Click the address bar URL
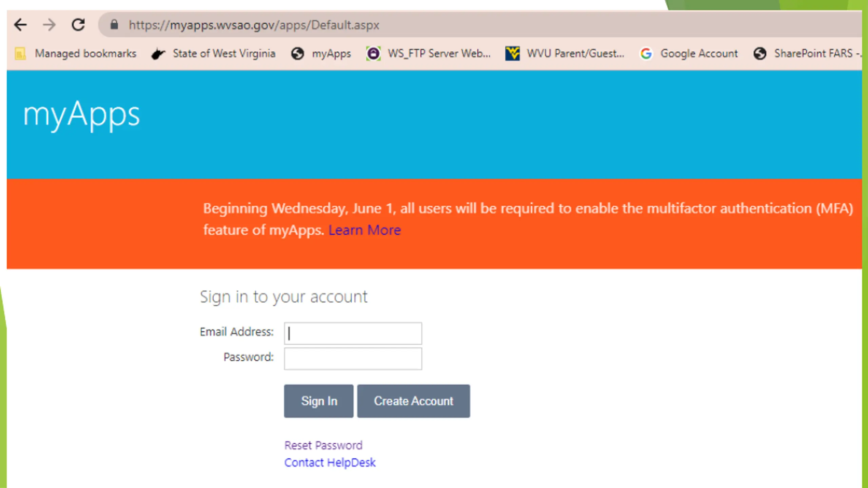Screen dimensions: 868x488 tap(254, 25)
